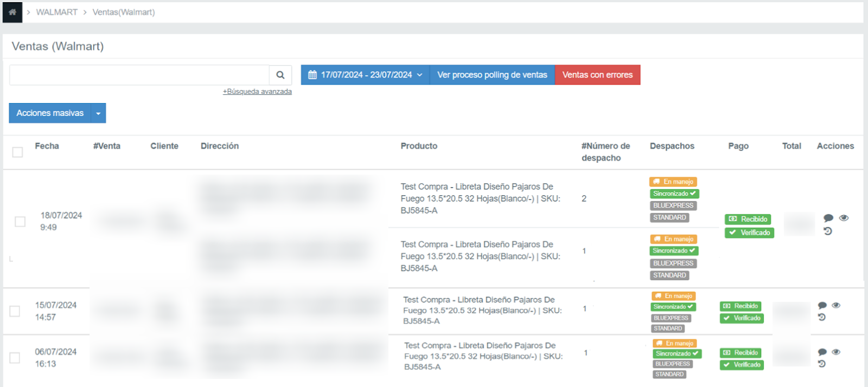View the 06/07/2024 sale with the eye icon
This screenshot has height=387, width=868.
[x=836, y=352]
